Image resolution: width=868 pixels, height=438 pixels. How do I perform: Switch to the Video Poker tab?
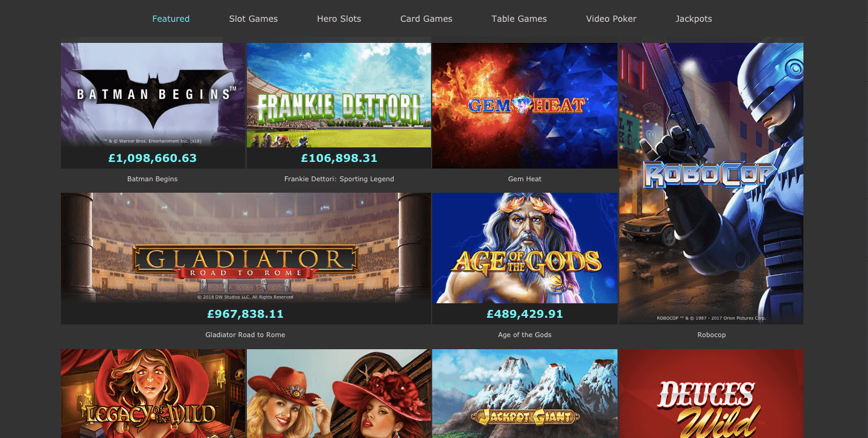[x=611, y=19]
